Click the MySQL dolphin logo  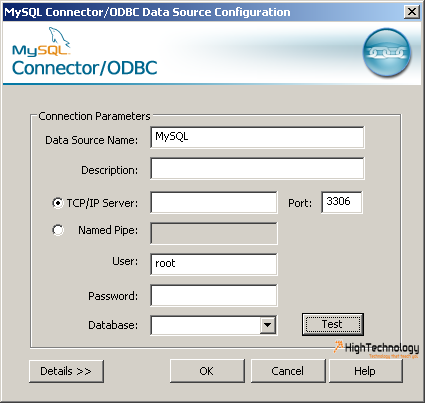point(41,42)
